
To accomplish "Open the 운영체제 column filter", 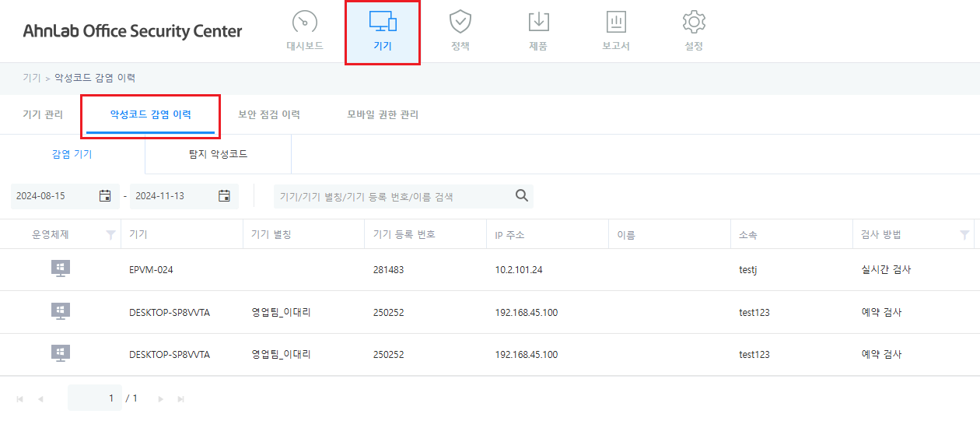I will (x=110, y=235).
